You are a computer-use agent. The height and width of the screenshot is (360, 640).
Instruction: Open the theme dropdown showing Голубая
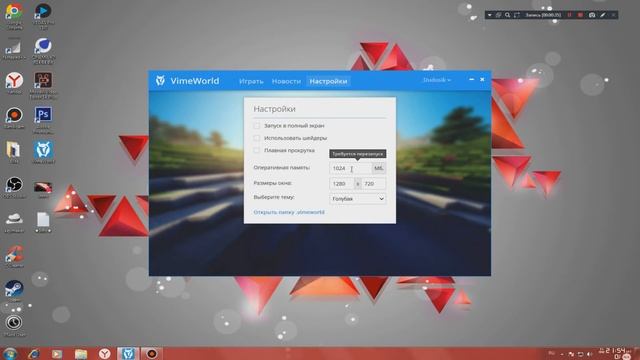[x=358, y=199]
